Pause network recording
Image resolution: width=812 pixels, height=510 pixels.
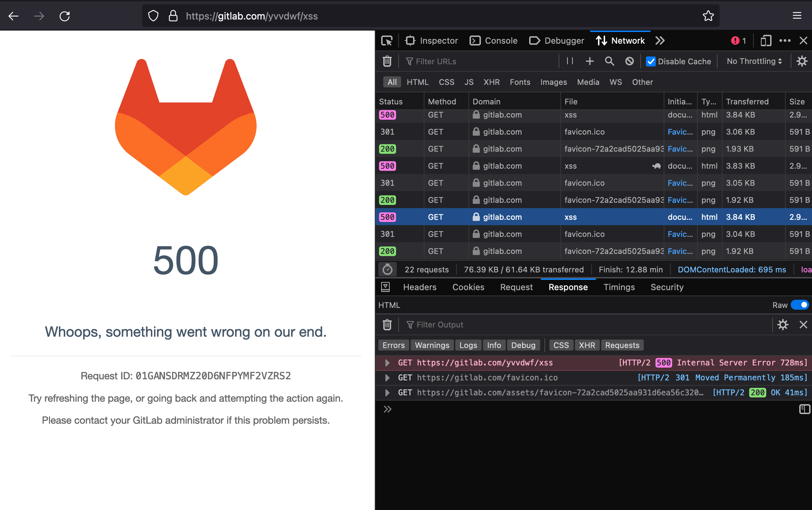point(570,61)
